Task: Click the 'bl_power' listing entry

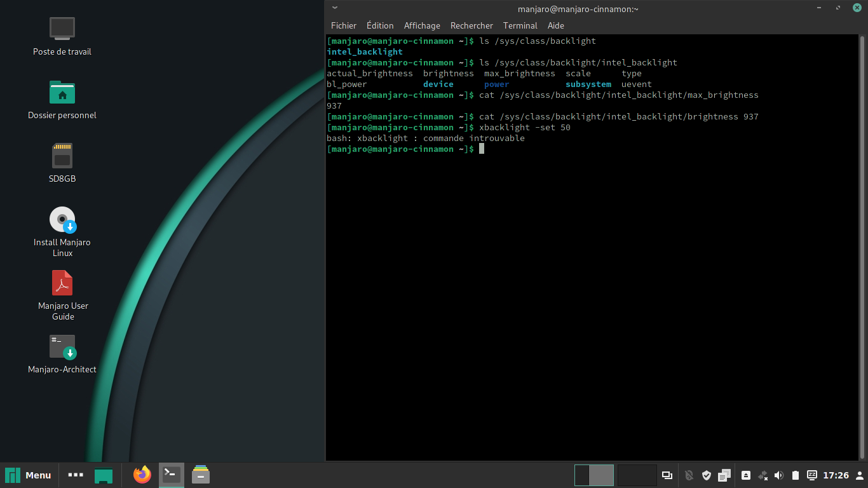Action: click(347, 84)
